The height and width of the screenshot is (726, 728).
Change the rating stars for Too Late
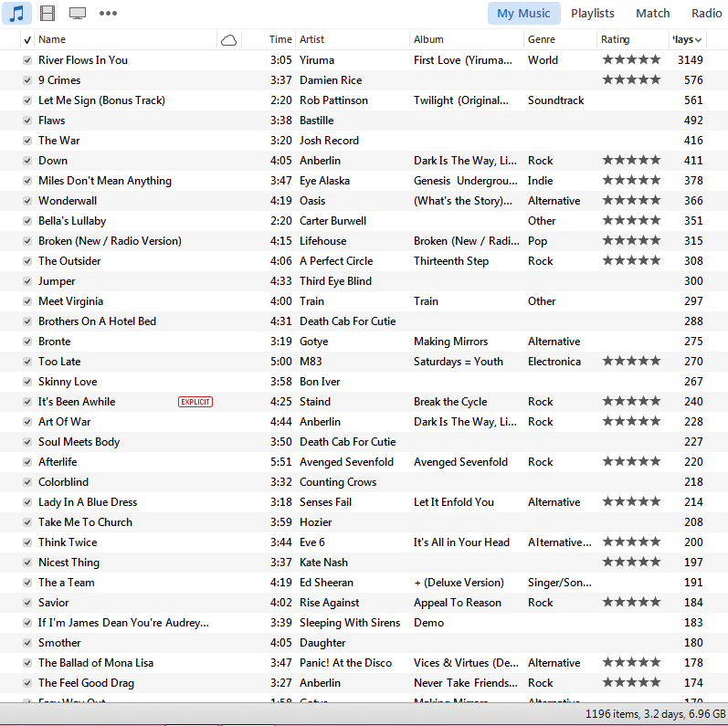pos(631,362)
